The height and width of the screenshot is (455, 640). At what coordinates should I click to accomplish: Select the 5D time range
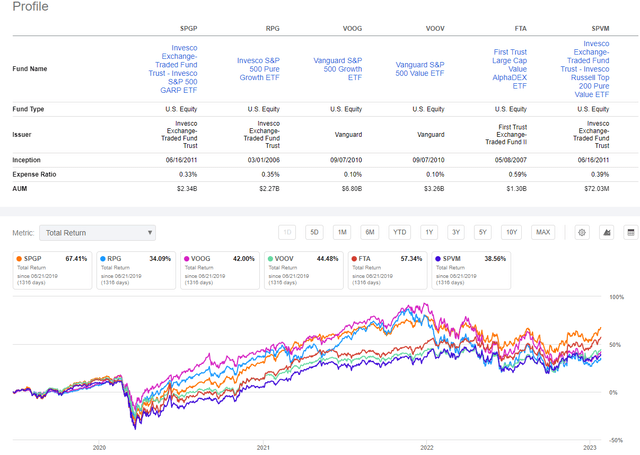[x=314, y=232]
